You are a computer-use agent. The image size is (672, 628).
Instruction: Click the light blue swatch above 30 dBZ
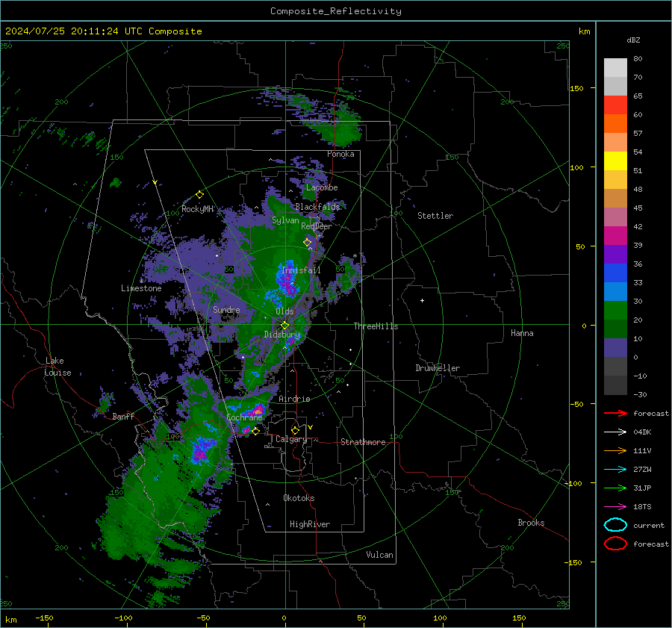point(615,292)
